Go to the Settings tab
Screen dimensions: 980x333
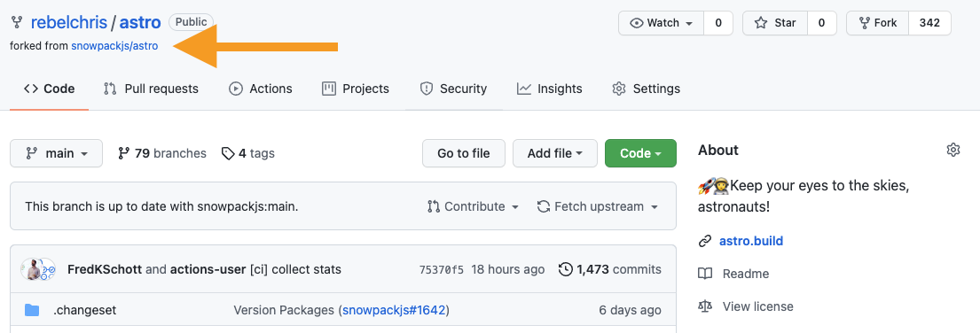pos(646,89)
